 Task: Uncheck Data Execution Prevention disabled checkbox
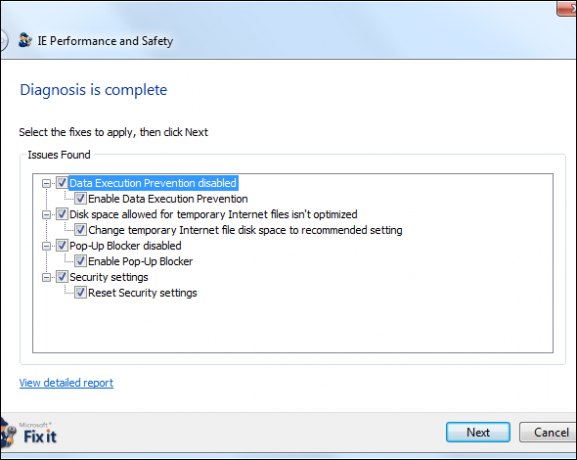tap(62, 183)
